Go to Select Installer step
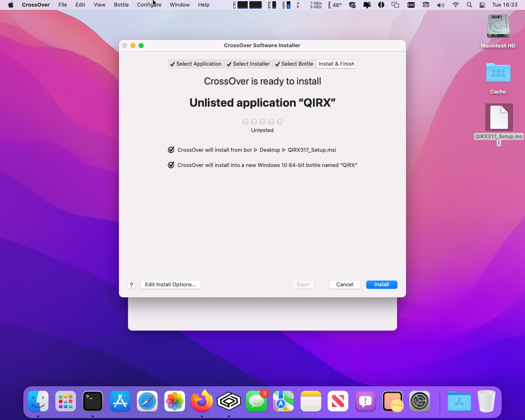Viewport: 525px width, 420px height. point(248,64)
